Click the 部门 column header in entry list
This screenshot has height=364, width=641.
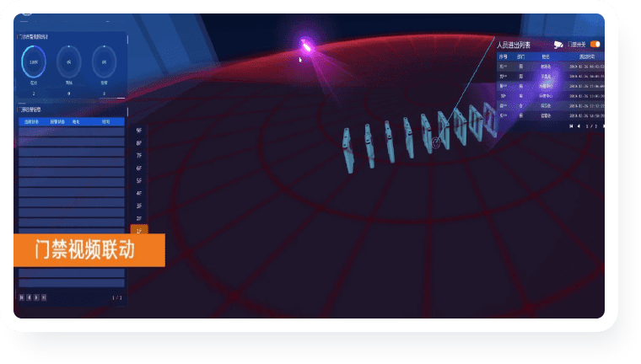521,56
